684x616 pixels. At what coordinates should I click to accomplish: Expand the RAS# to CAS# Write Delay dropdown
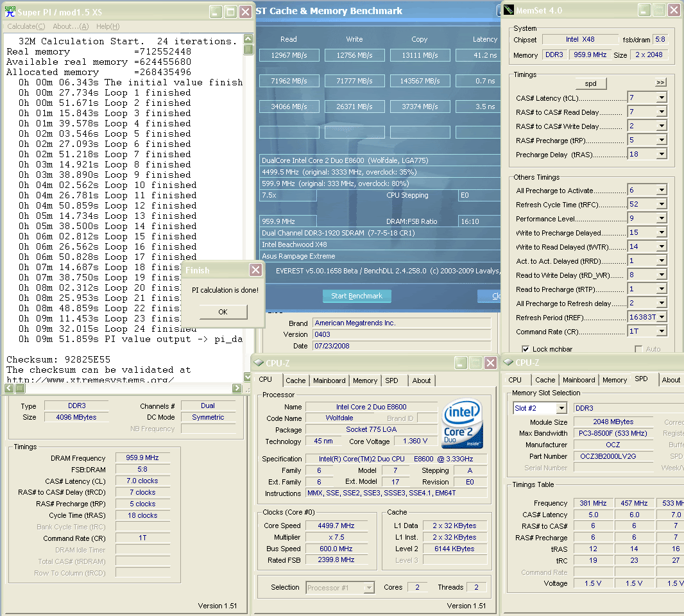coord(662,126)
